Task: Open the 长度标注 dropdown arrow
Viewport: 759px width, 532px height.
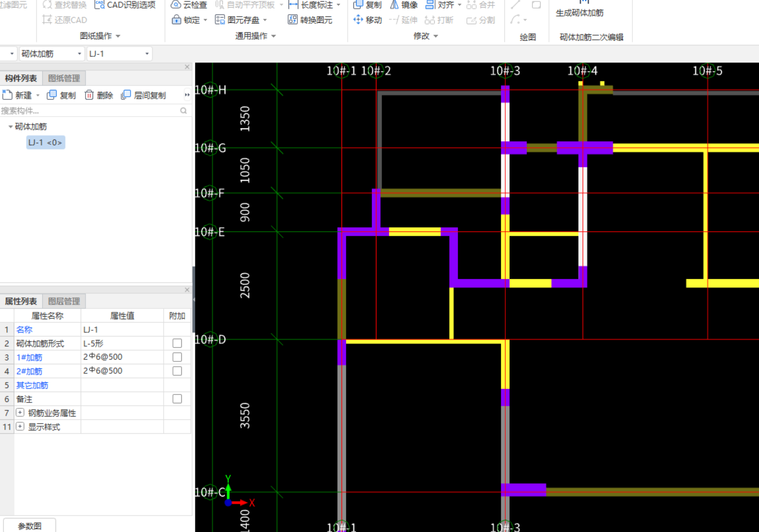Action: pos(338,5)
